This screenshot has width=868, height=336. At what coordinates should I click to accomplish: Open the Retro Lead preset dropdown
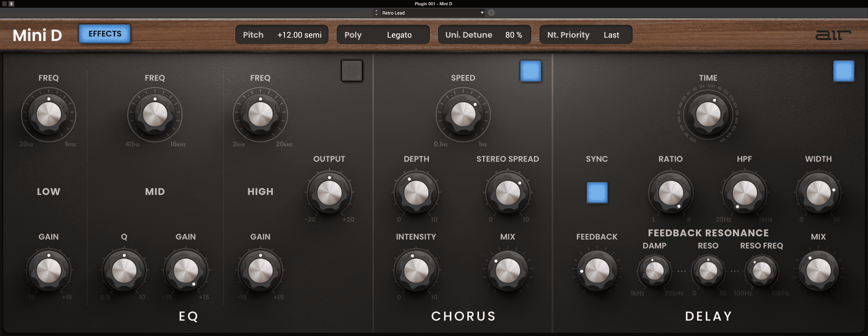(433, 13)
